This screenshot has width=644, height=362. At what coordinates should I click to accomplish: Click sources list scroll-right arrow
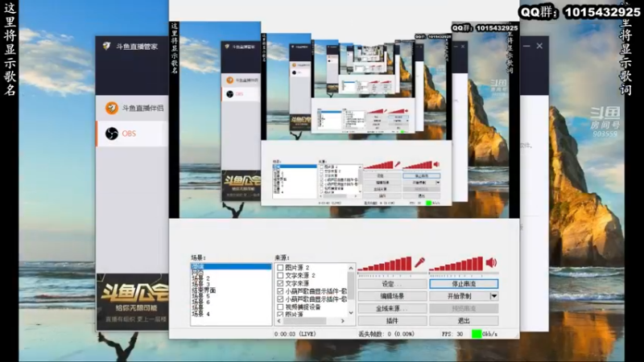tap(343, 321)
